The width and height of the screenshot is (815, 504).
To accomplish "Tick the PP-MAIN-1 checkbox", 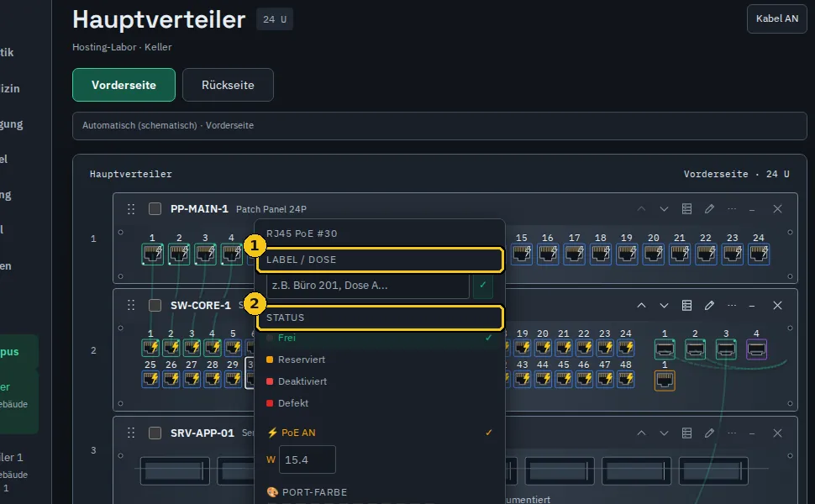I will pyautogui.click(x=155, y=209).
